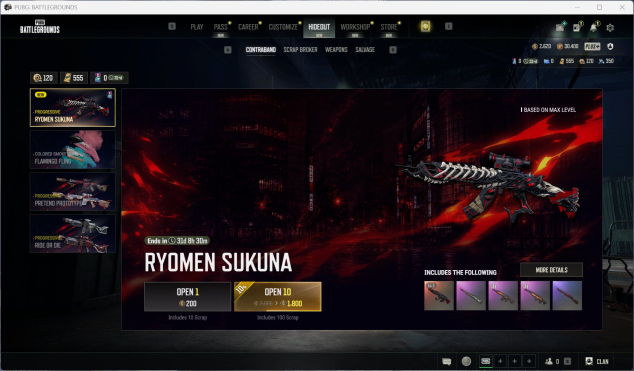Switch to the Scrap Broker tab
This screenshot has width=634, height=371.
coord(300,49)
